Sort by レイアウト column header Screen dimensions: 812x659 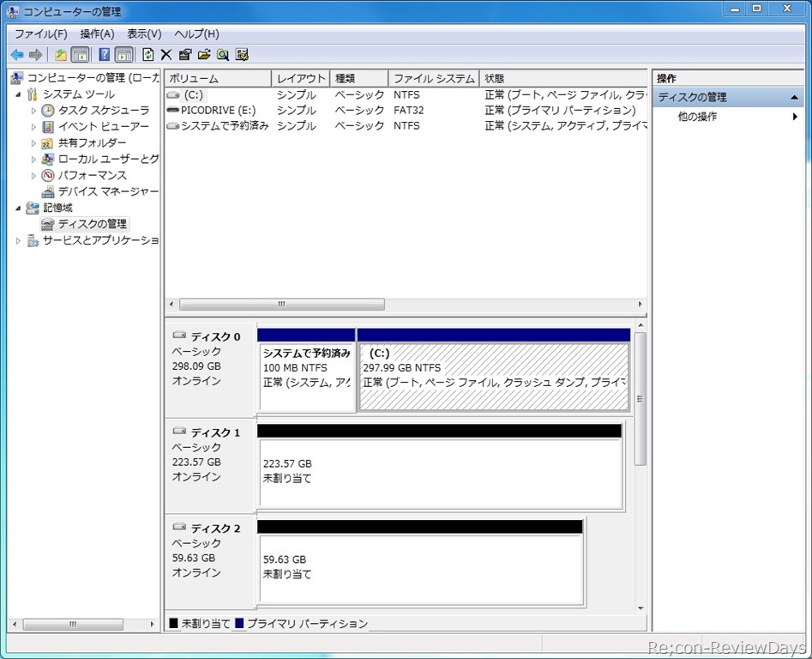tap(300, 79)
